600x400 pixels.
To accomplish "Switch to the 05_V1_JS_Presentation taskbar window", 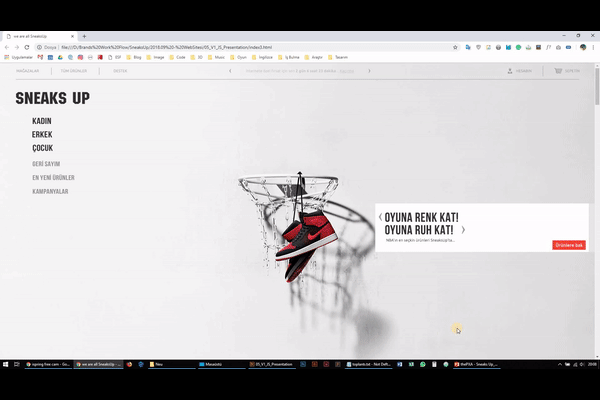I will (271, 364).
